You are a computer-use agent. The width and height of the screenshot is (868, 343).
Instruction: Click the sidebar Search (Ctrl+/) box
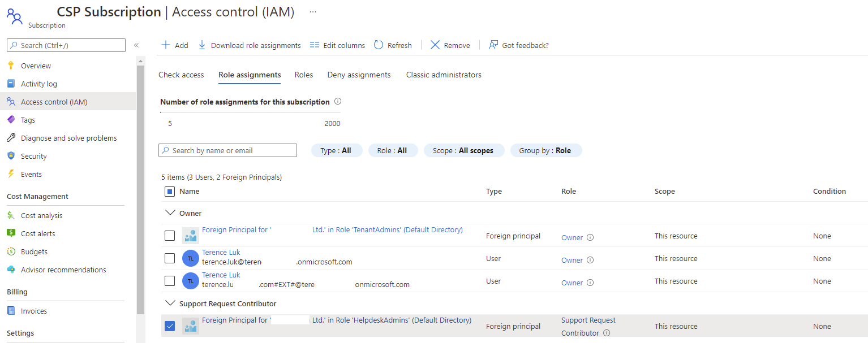point(66,45)
